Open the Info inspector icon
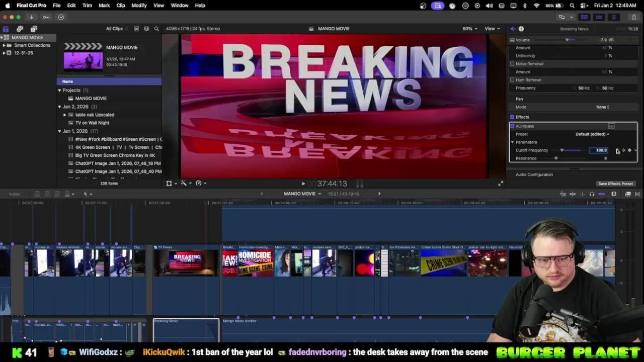Viewport: 644px width, 362px height. (x=521, y=29)
